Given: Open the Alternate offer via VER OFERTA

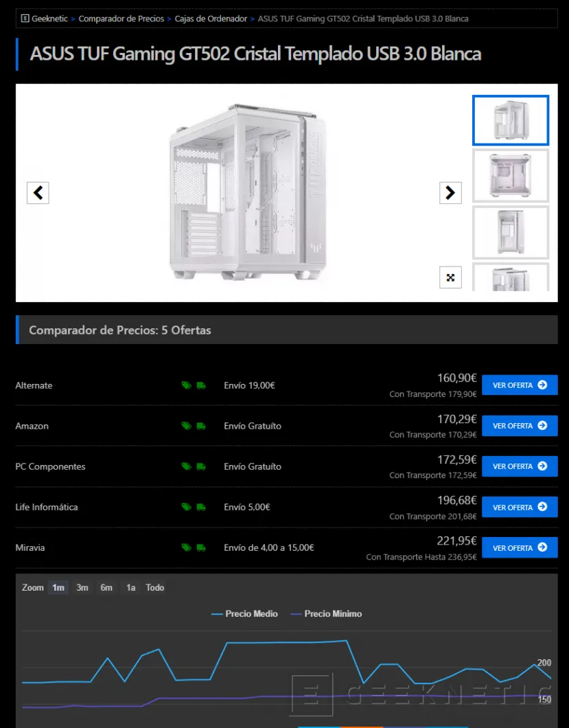Looking at the screenshot, I should tap(520, 385).
